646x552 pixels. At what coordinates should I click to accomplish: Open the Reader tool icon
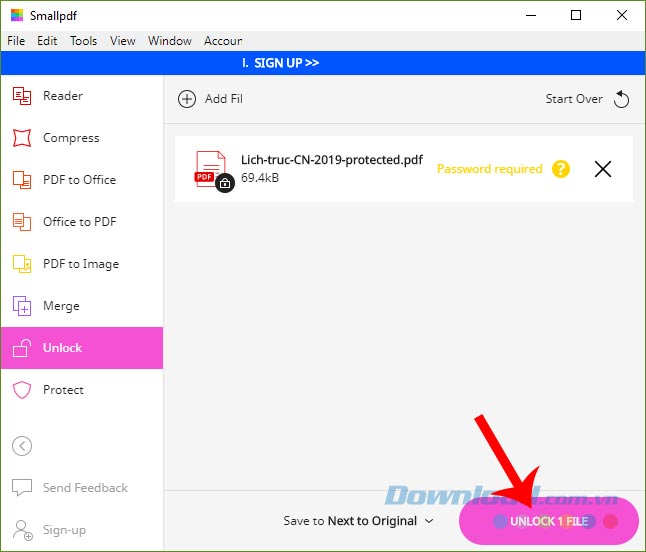(22, 96)
